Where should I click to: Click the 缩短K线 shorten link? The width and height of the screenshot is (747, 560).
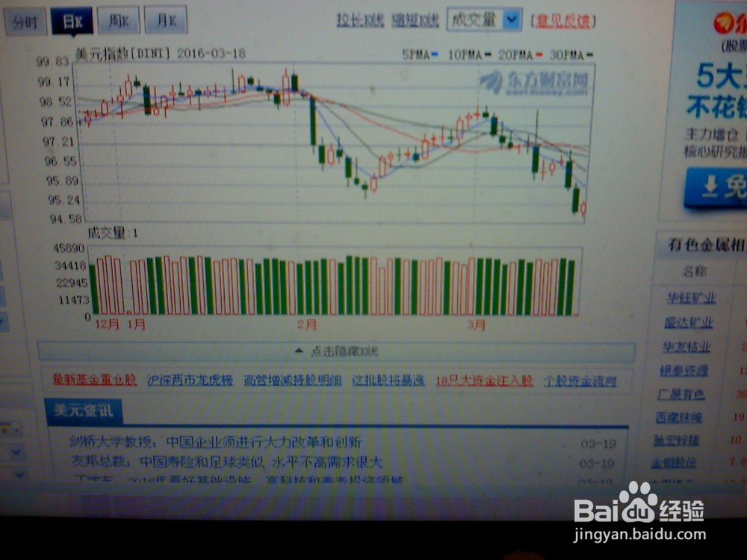[x=415, y=20]
